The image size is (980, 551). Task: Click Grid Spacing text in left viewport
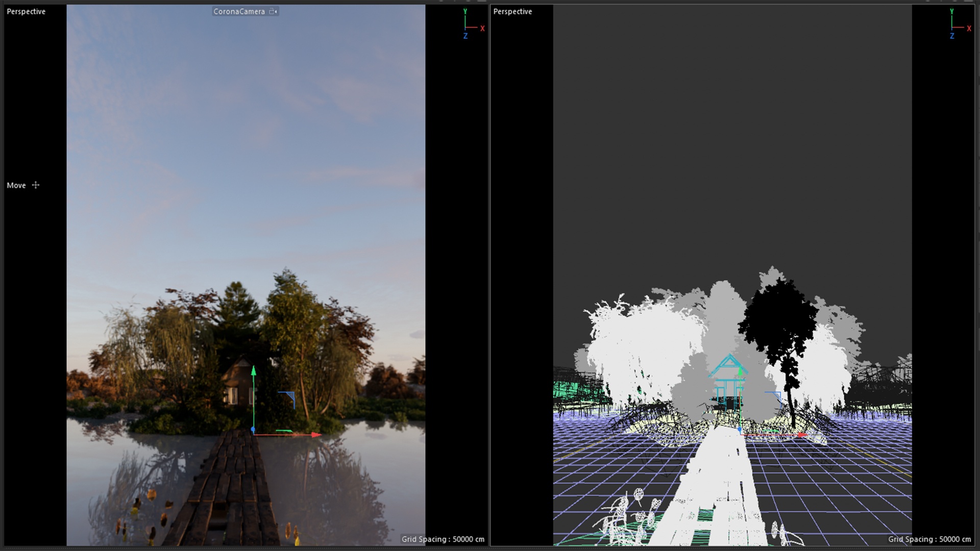click(x=443, y=539)
